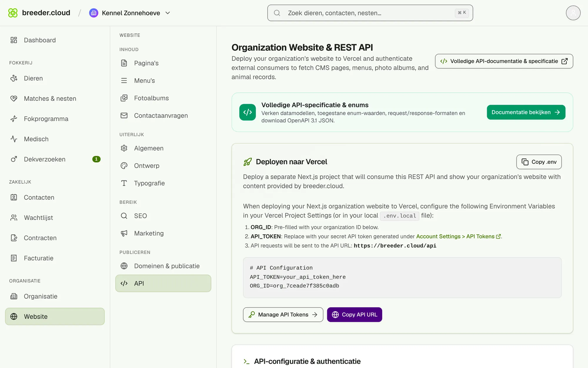This screenshot has height=368, width=588.
Task: Click the Dekverzoeken male symbol icon
Action: coord(14,159)
